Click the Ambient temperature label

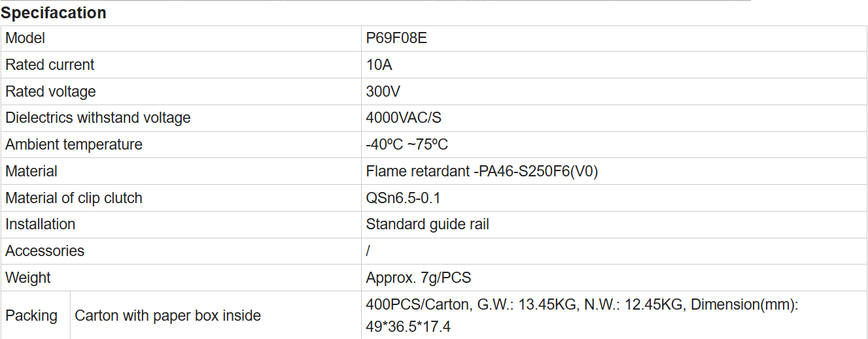click(74, 145)
